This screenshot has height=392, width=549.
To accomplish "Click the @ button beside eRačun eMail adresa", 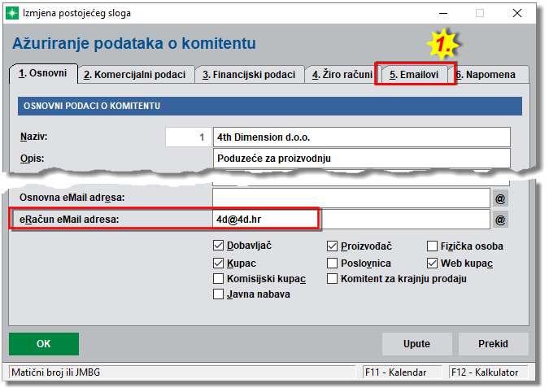I will (x=500, y=220).
